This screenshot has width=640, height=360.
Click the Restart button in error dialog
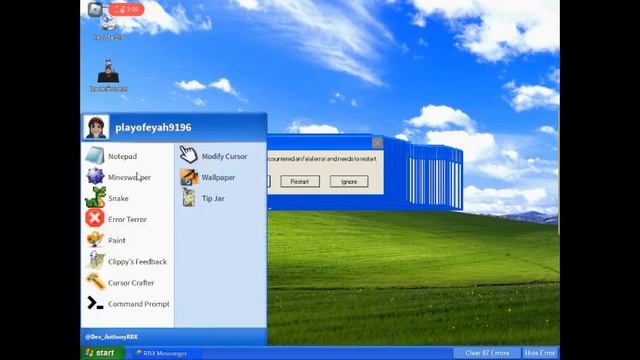(x=300, y=182)
